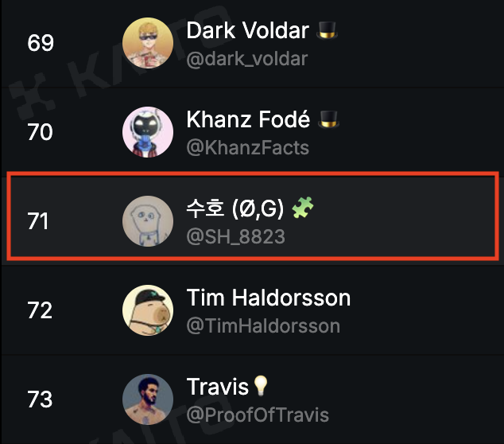The image size is (504, 444).
Task: Open the @TimHaldorsson handle link
Action: tap(263, 326)
